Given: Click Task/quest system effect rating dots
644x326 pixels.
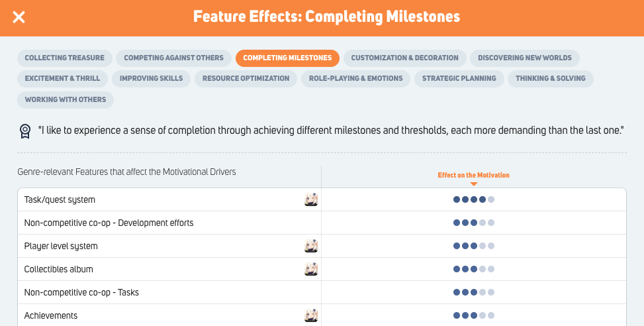Looking at the screenshot, I should (473, 199).
